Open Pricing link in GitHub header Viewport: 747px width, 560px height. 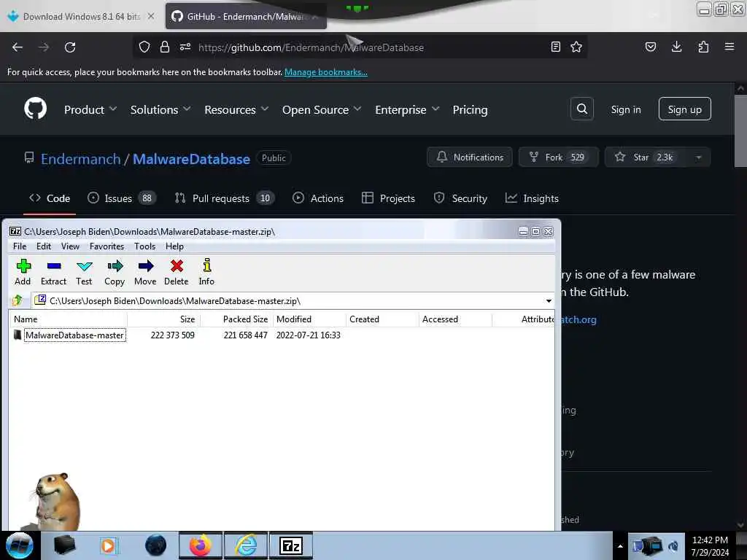(471, 110)
